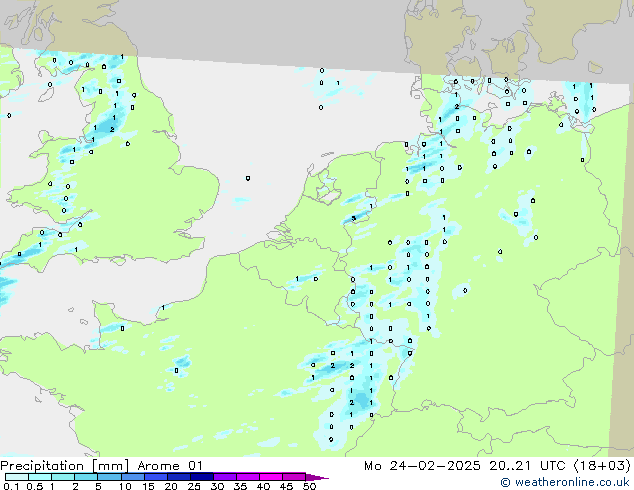Click the 'Precipitation [mm]' title text

(64, 466)
